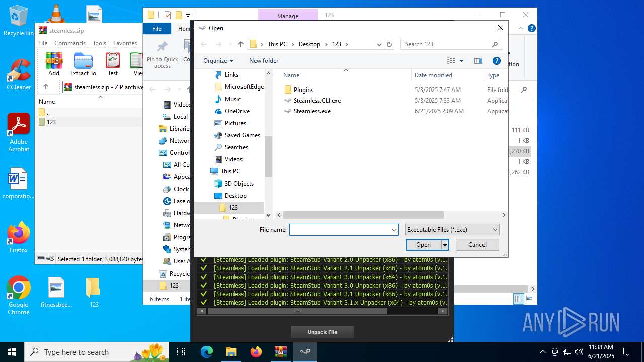The height and width of the screenshot is (362, 644).
Task: Open Explorer's Quick Access Toolbar dropdown arrow
Action: click(188, 15)
